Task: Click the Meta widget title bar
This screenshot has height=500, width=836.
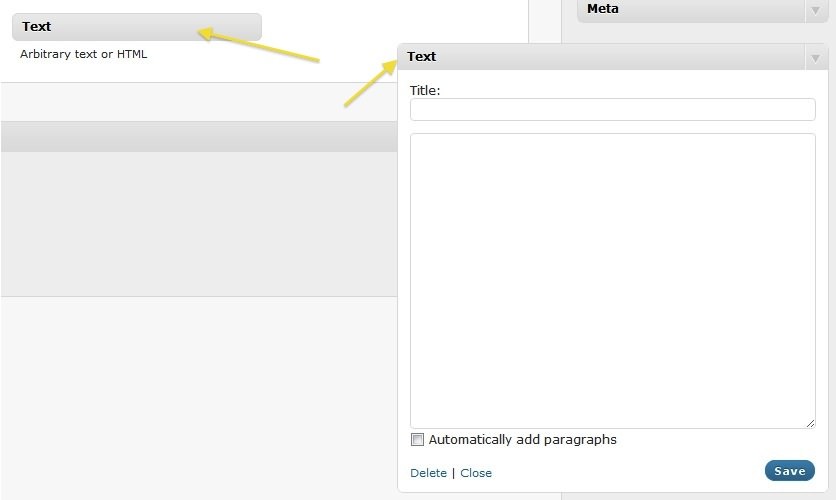Action: [x=690, y=10]
